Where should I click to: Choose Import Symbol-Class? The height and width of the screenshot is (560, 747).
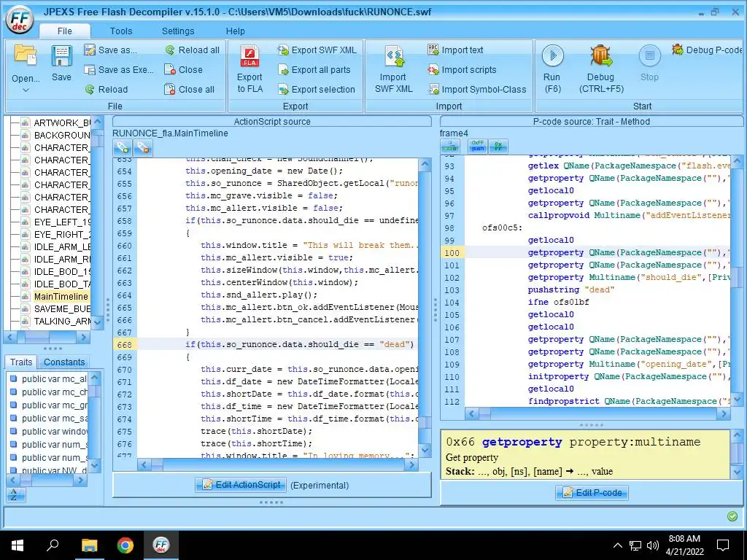click(x=477, y=89)
